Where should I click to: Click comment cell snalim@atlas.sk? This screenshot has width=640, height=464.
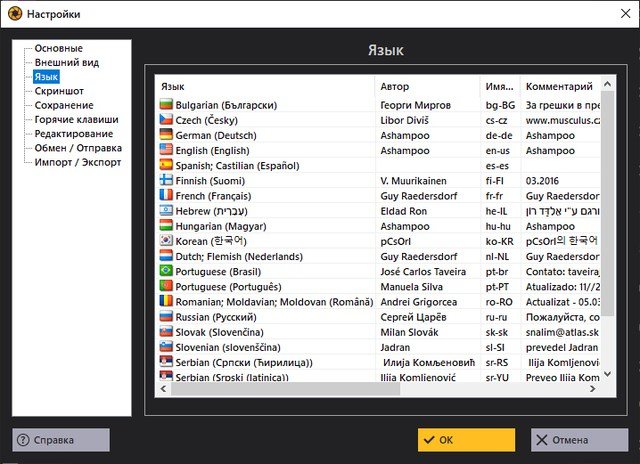562,332
